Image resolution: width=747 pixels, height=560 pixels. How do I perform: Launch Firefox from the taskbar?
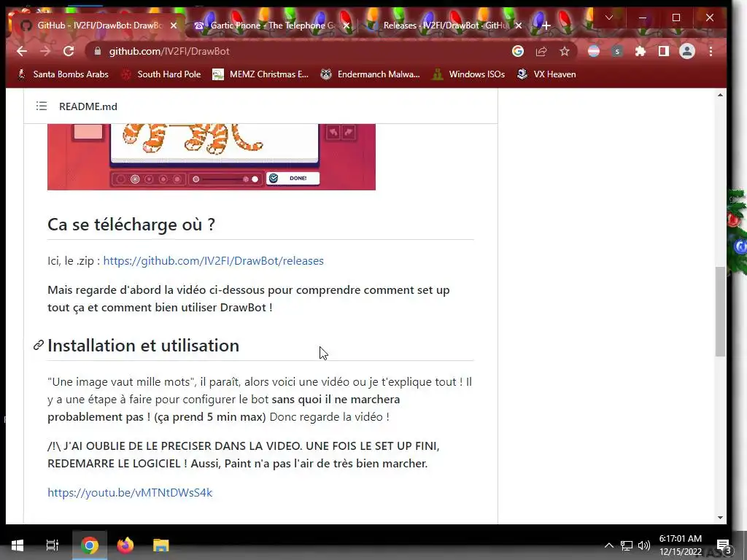coord(125,545)
